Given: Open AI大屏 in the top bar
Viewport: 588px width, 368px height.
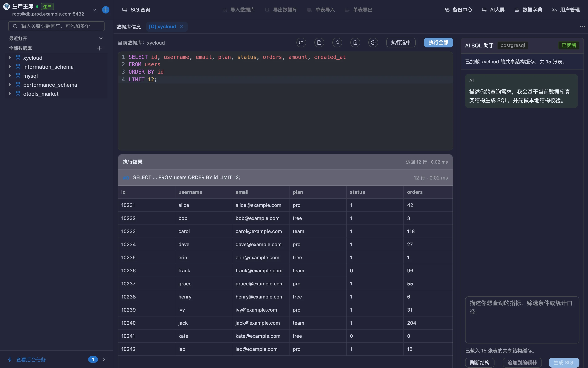Looking at the screenshot, I should point(493,10).
